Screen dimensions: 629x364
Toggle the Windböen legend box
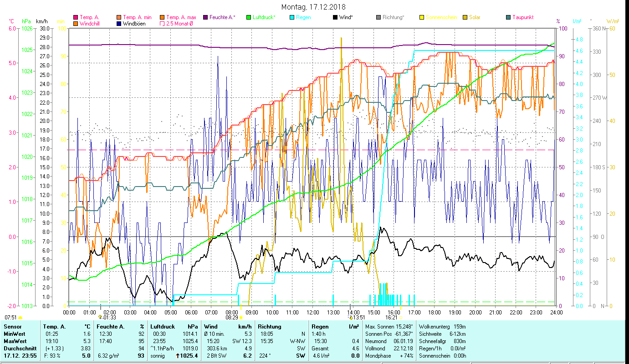tap(119, 24)
